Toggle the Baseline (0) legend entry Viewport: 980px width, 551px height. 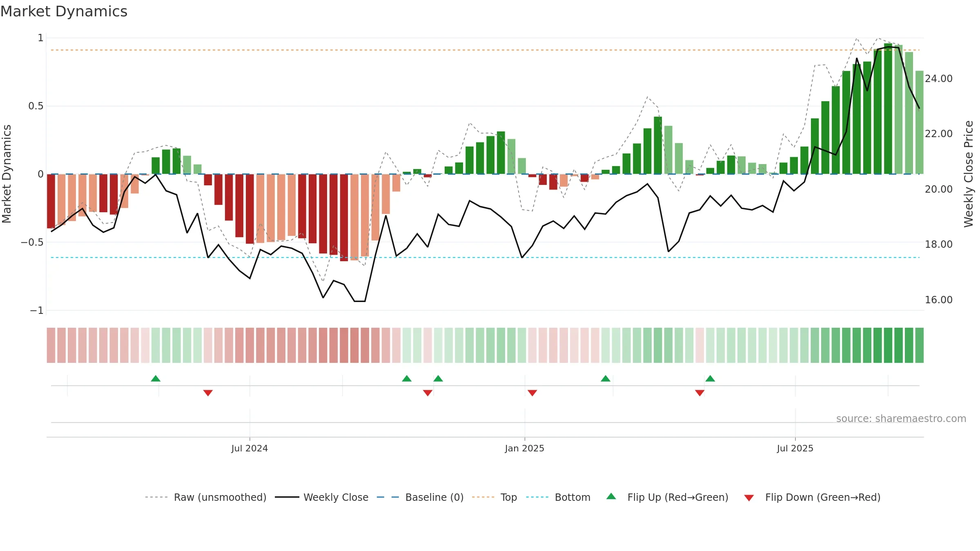[x=420, y=497]
